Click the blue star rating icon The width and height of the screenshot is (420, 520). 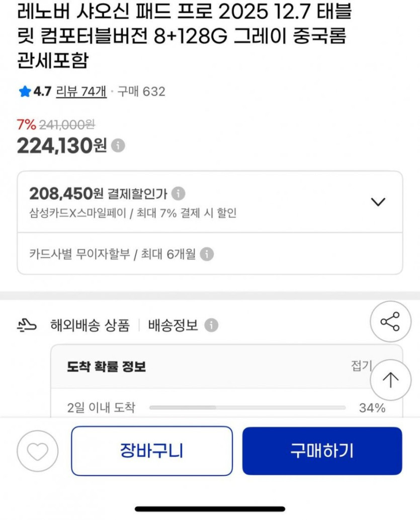pos(25,92)
